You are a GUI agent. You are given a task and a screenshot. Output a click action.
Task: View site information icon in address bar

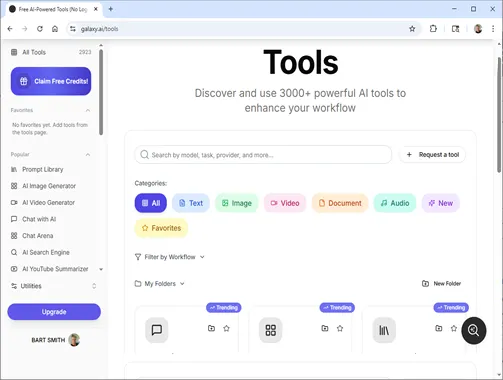pos(73,29)
